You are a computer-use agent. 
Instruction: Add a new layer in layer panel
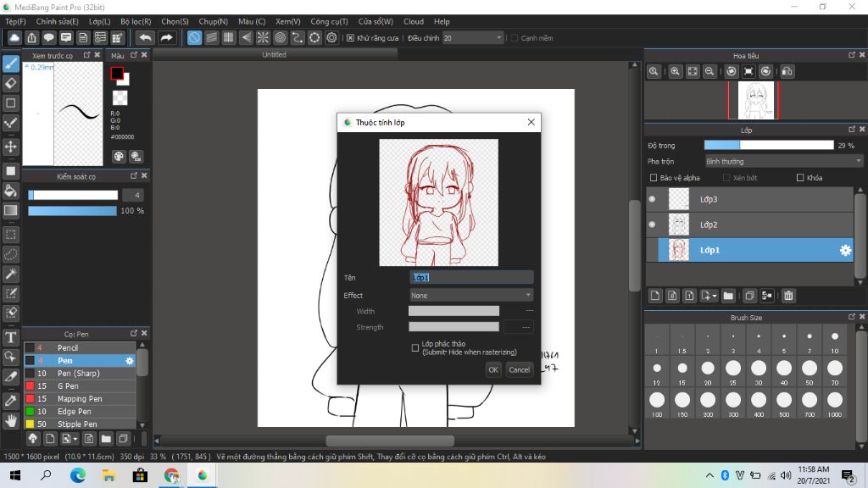[655, 296]
